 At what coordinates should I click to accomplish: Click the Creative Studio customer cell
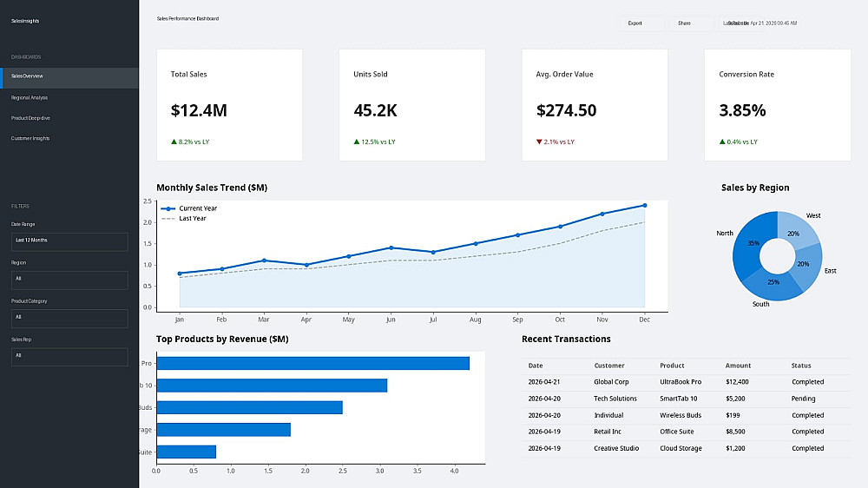[x=616, y=448]
